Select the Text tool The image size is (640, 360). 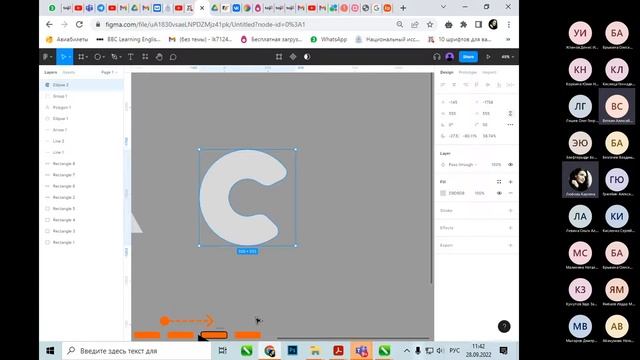[x=131, y=57]
